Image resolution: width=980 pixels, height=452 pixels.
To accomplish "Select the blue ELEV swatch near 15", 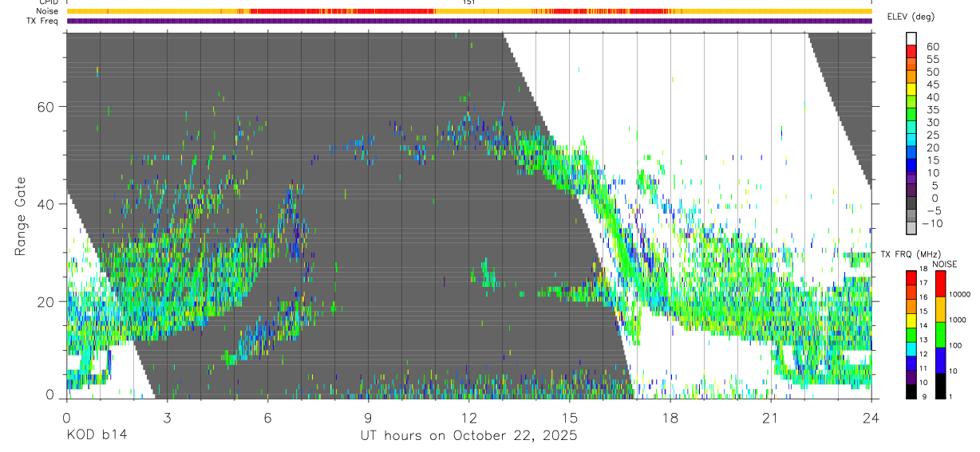I will click(911, 165).
